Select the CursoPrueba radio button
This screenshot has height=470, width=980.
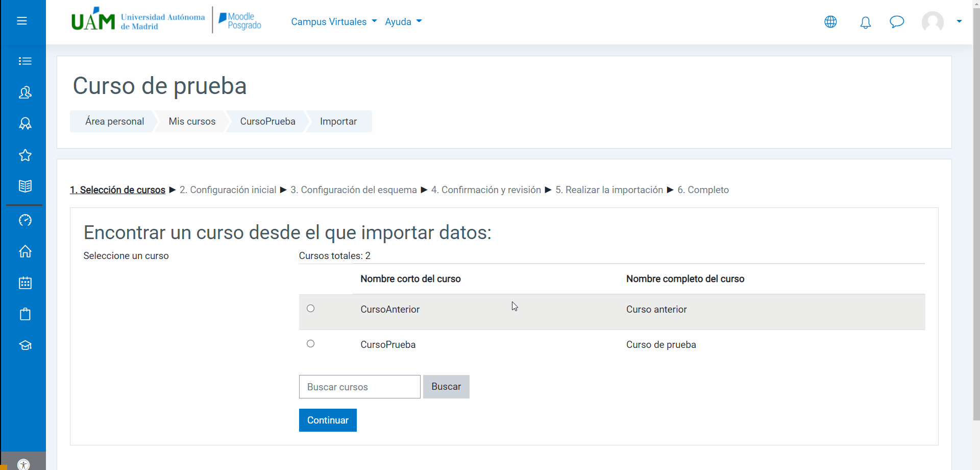[310, 344]
